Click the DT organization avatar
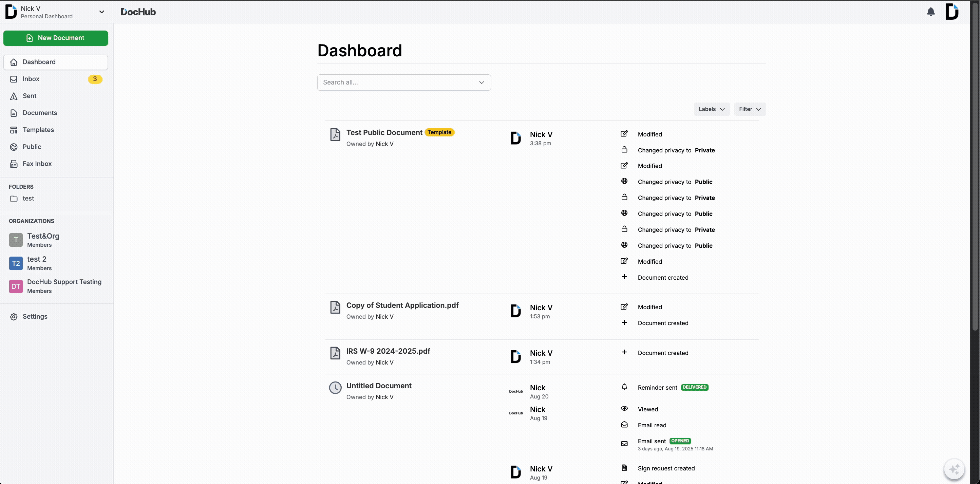The height and width of the screenshot is (484, 980). tap(16, 286)
